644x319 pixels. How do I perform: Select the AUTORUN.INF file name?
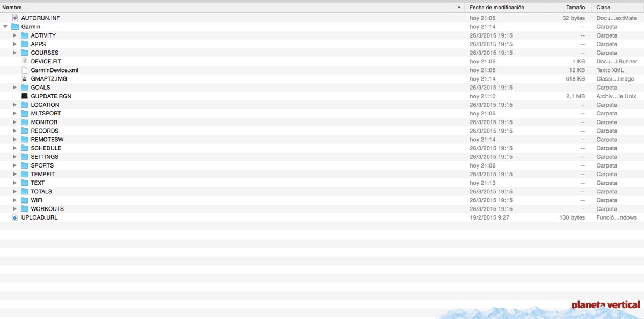tap(40, 18)
